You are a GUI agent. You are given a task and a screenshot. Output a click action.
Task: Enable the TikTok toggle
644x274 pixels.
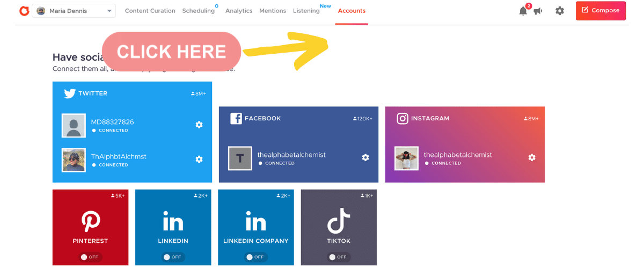point(339,257)
